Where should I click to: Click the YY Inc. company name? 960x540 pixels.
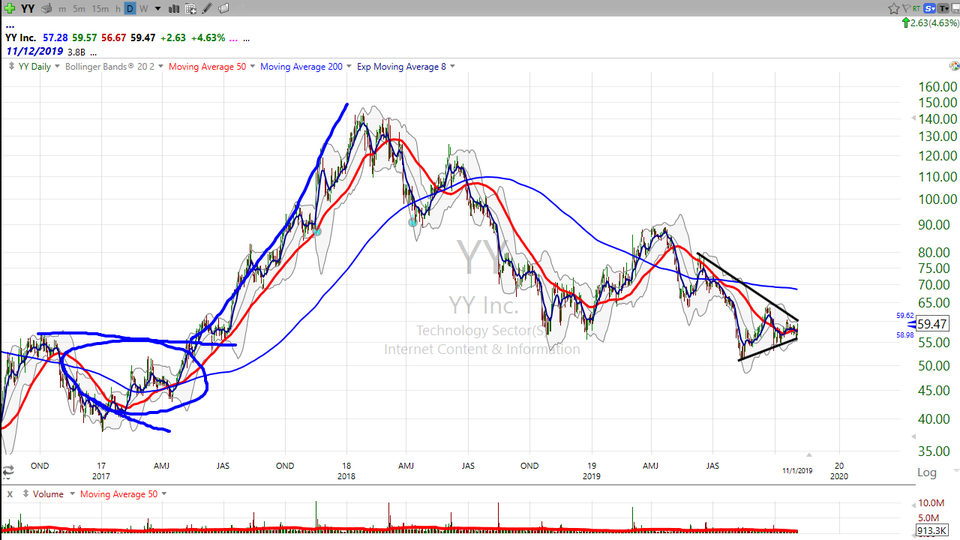tap(21, 38)
